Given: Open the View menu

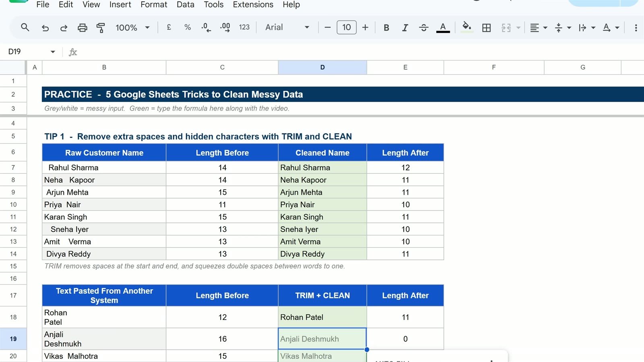Looking at the screenshot, I should tap(91, 5).
